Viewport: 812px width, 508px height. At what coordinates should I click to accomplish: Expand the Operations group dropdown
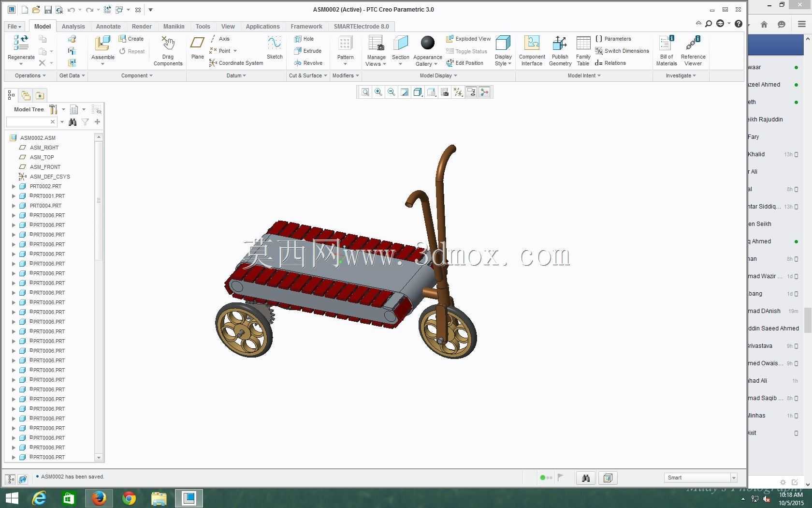click(30, 75)
